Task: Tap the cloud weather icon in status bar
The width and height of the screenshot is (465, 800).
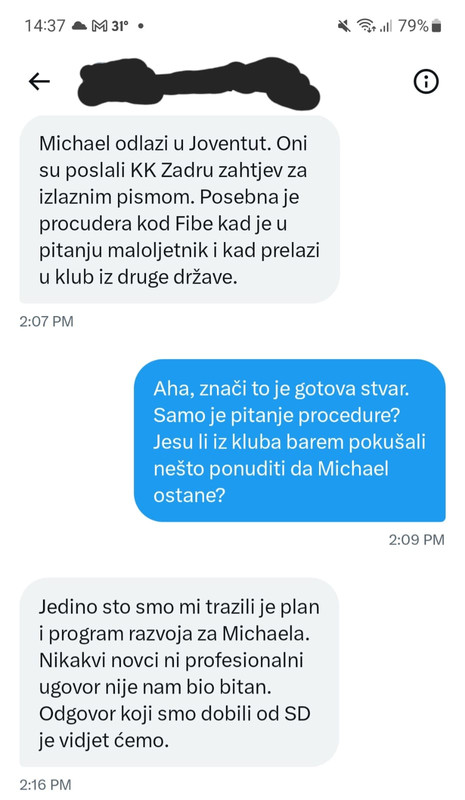Action: tap(79, 26)
